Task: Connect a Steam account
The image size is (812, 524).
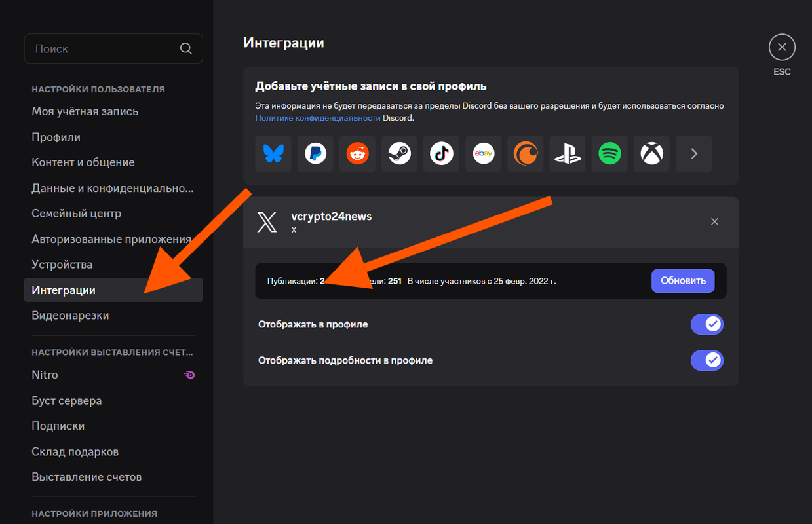Action: (x=399, y=154)
